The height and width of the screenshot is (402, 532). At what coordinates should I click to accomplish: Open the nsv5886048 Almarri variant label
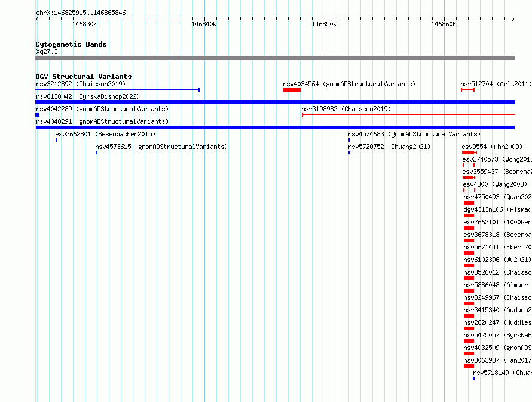click(498, 285)
